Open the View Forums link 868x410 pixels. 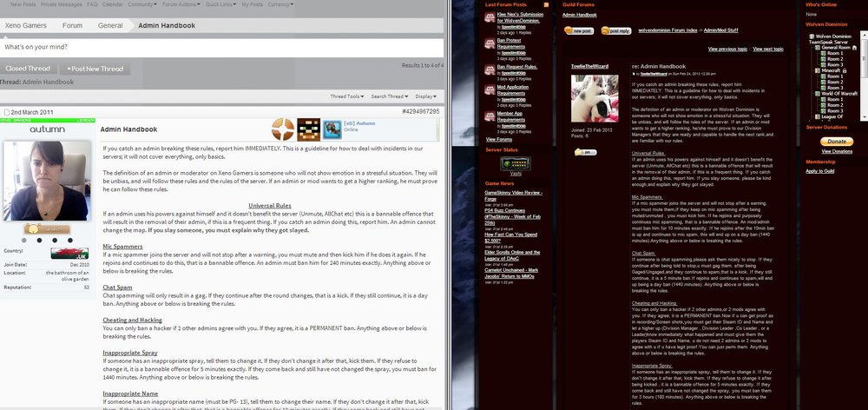[499, 140]
